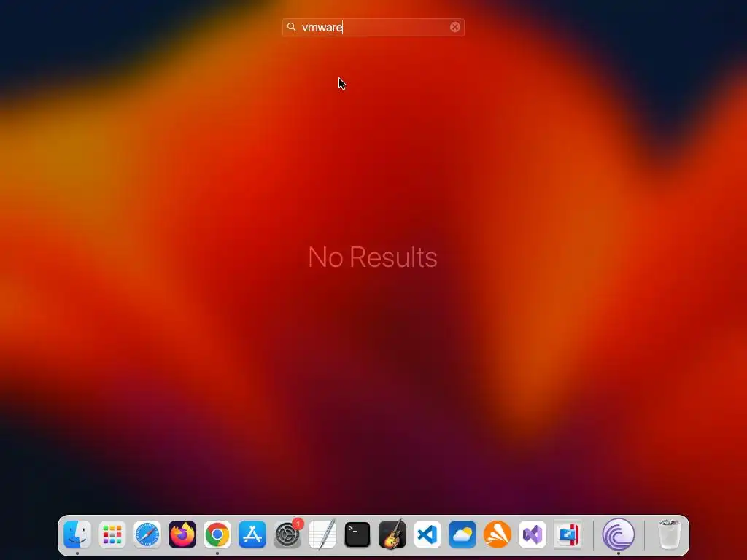Open the orange Avast icon in the Dock
This screenshot has width=747, height=560.
click(x=498, y=534)
